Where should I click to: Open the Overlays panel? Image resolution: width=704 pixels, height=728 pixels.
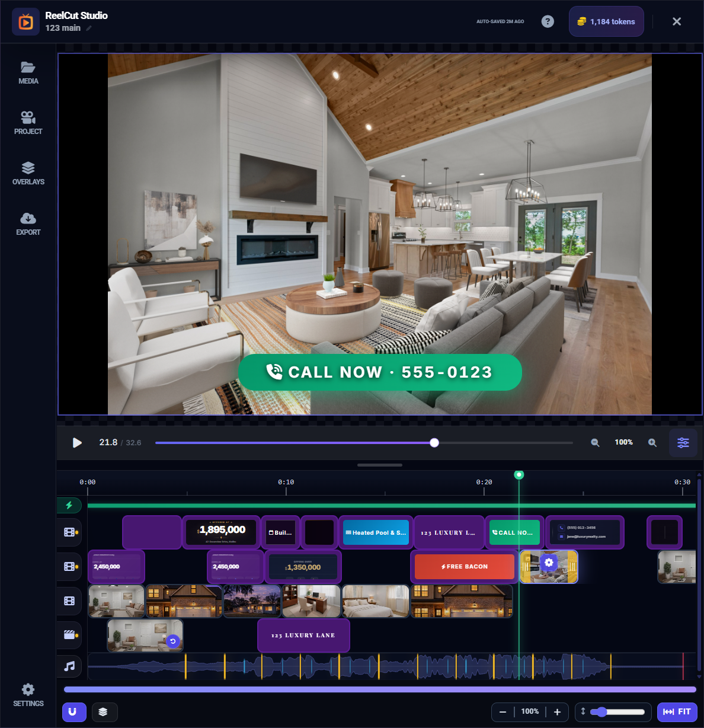coord(28,173)
